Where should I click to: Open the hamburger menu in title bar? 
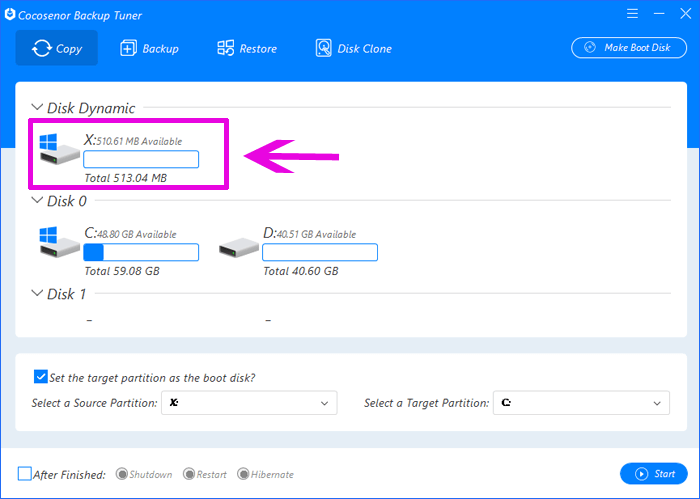632,14
